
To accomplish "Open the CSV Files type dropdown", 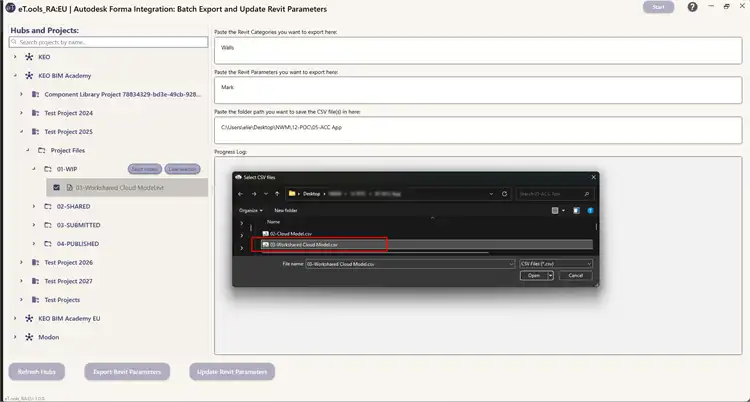I will tap(556, 264).
